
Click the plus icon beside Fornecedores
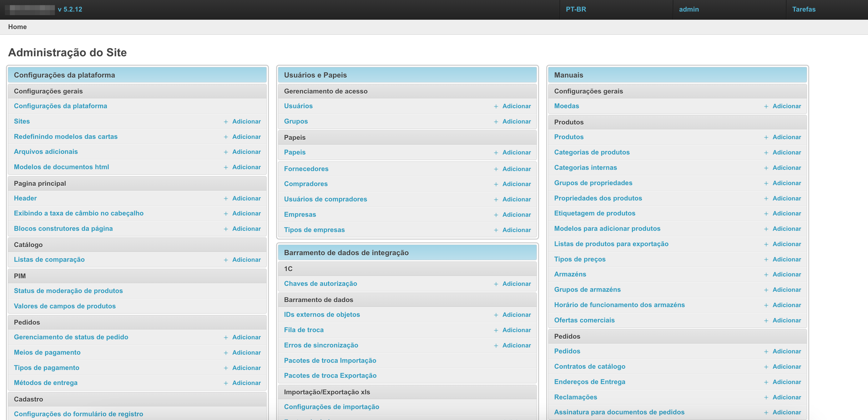click(x=496, y=169)
